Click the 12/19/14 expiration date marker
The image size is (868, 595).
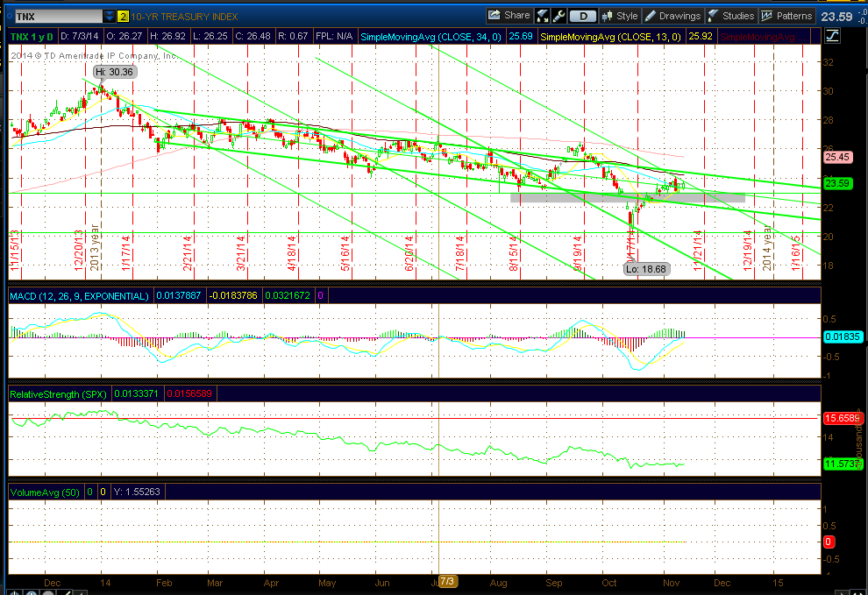(x=748, y=251)
